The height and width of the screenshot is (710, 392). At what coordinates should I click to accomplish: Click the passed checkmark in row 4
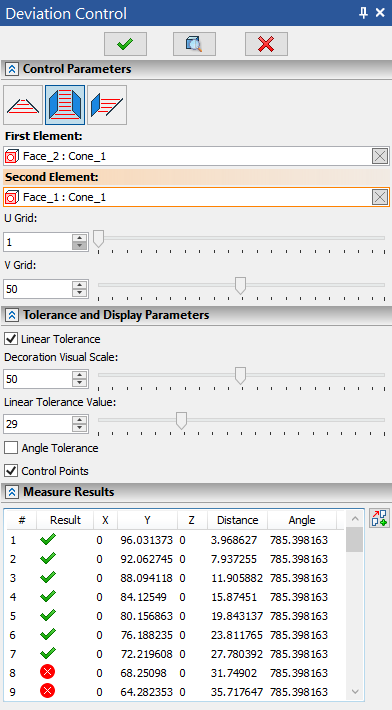point(48,596)
